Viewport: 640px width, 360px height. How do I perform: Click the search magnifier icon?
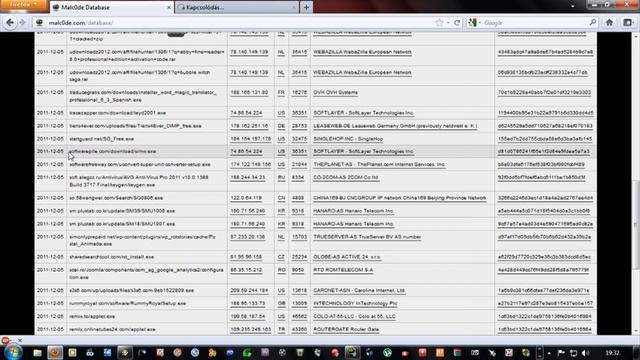[x=593, y=23]
